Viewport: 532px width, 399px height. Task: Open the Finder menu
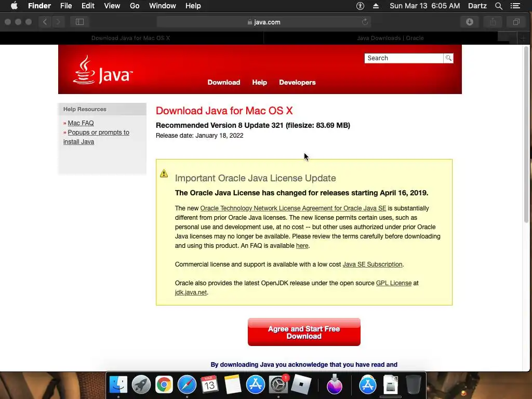tap(39, 6)
